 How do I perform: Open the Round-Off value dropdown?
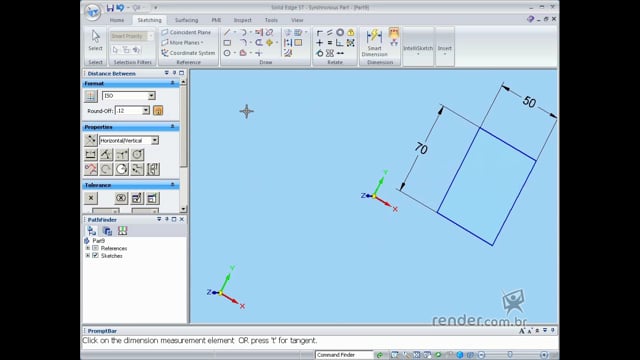(146, 111)
